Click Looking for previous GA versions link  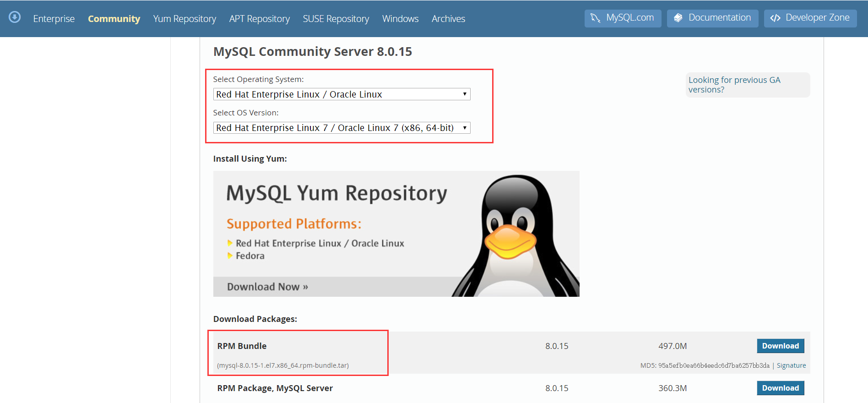tap(734, 85)
